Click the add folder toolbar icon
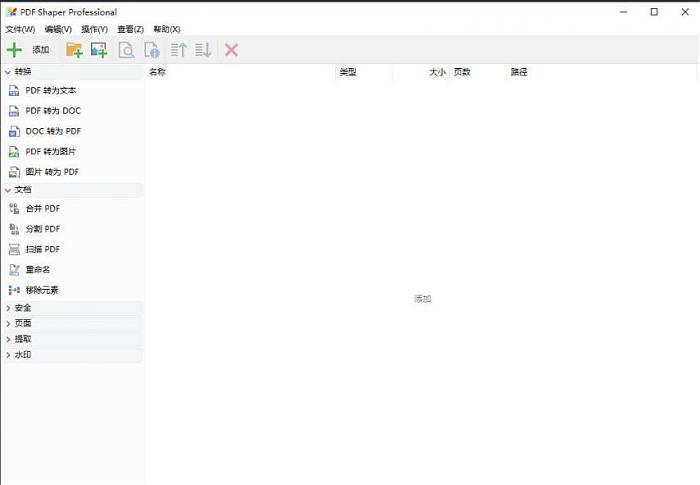Image resolution: width=700 pixels, height=485 pixels. 74,50
